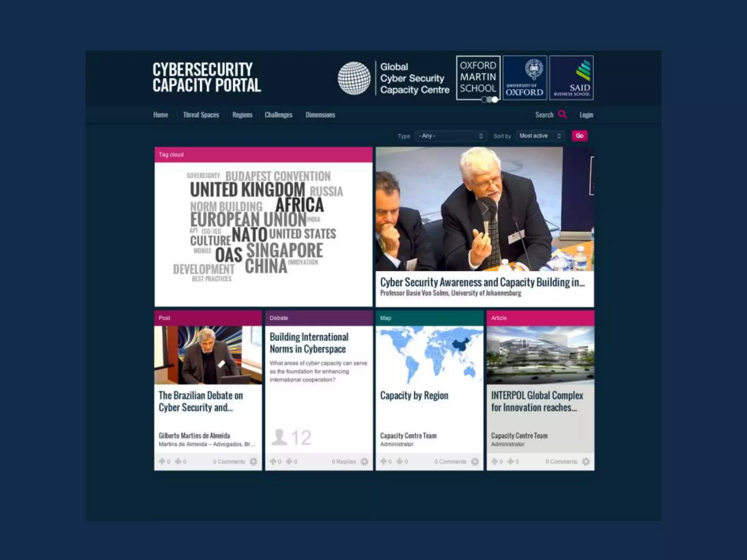Open The Brazilian Debate on Cyber Security post title
This screenshot has width=747, height=560.
tap(201, 401)
